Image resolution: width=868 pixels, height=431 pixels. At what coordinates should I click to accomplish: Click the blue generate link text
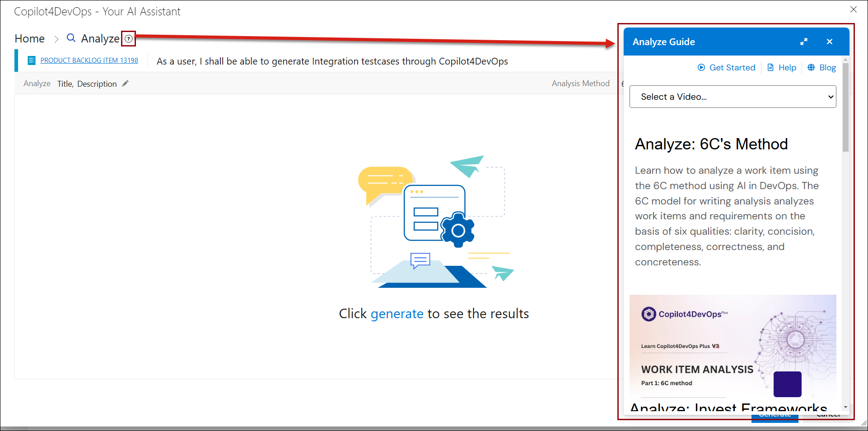coord(397,314)
